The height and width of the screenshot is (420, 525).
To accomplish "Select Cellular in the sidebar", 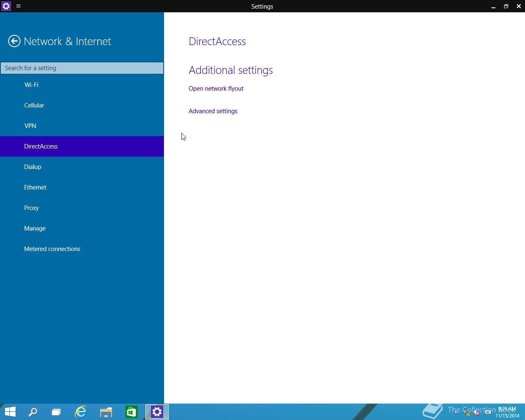I will tap(82, 105).
